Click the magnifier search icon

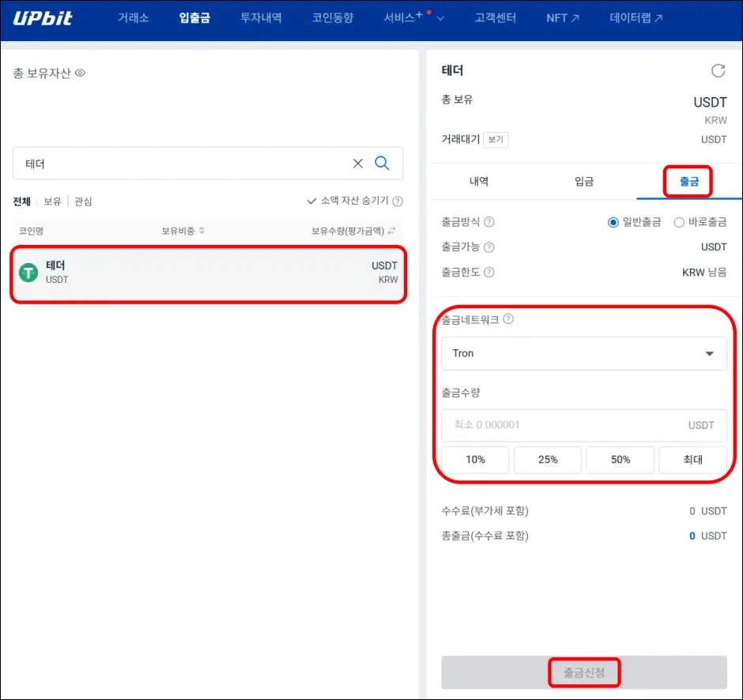point(382,163)
